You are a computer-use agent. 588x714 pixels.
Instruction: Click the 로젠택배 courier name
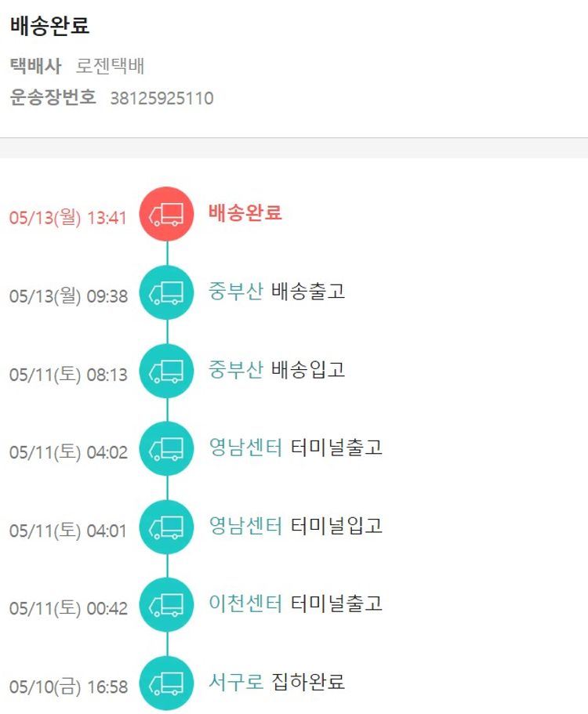coord(111,67)
